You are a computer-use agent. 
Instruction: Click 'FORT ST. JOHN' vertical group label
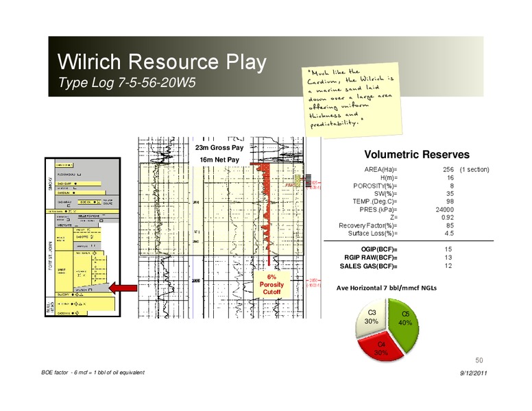coord(51,256)
